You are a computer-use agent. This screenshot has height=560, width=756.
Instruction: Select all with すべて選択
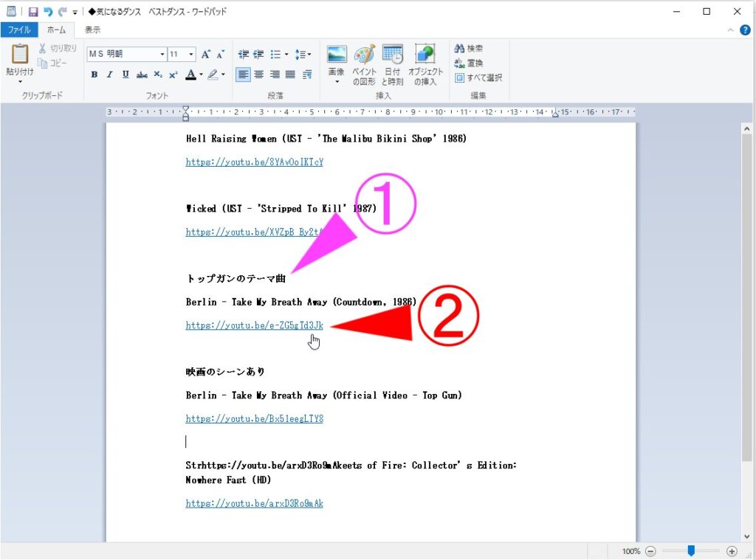pos(478,77)
